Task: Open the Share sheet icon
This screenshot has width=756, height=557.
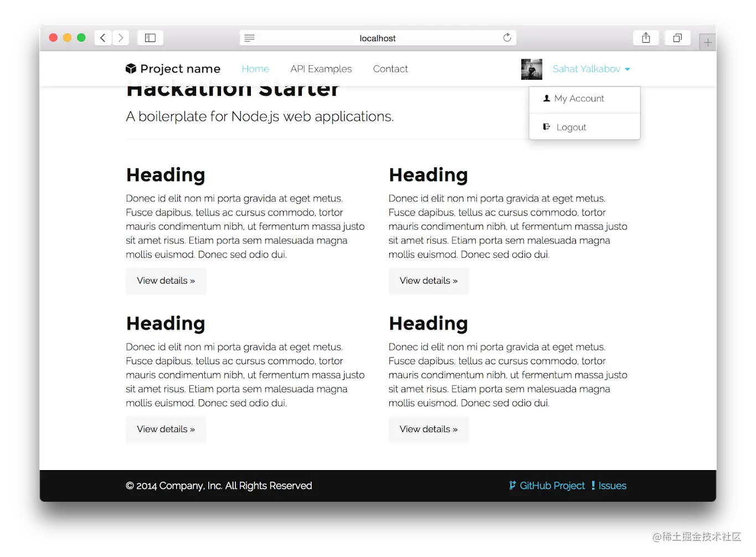Action: click(646, 38)
